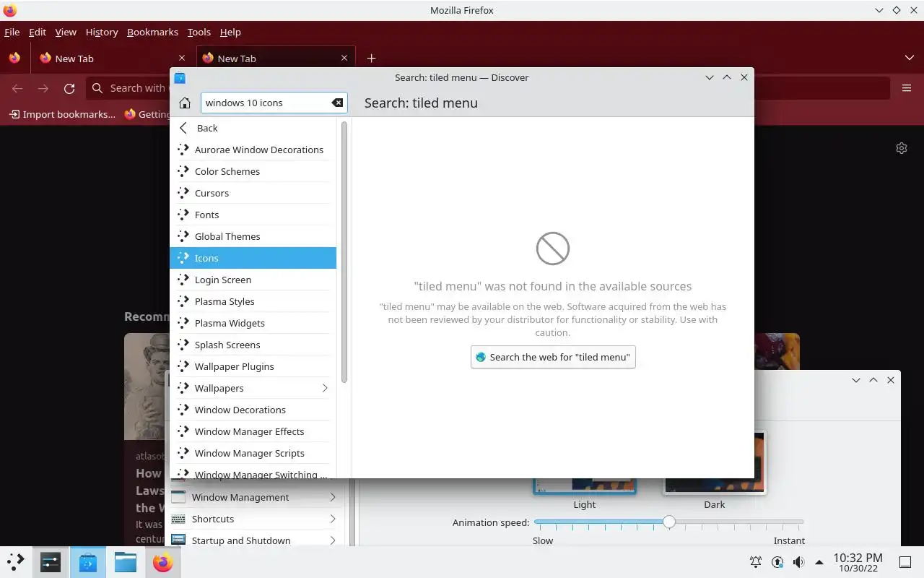The width and height of the screenshot is (924, 578).
Task: Open the notifications bell in system tray
Action: pos(756,562)
